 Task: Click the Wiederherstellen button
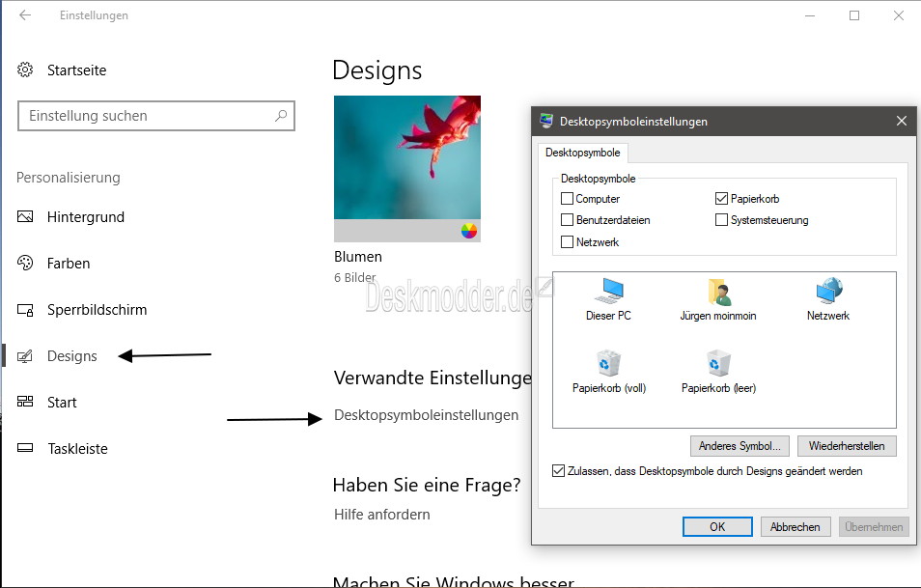(847, 446)
